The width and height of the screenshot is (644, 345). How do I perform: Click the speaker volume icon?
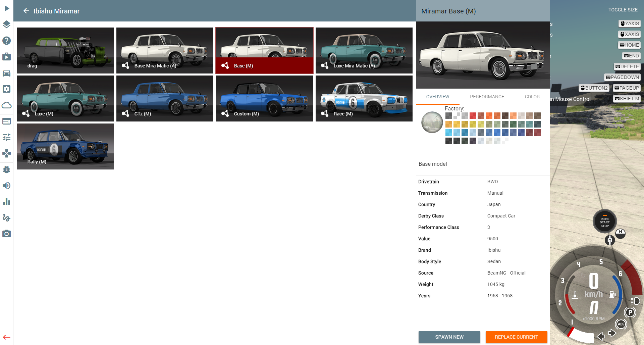[x=7, y=186]
